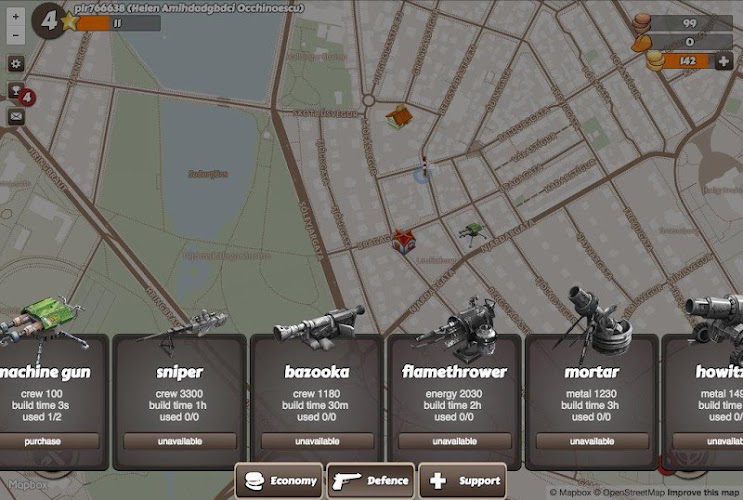Zoom out of the map
The width and height of the screenshot is (743, 500).
click(x=16, y=36)
